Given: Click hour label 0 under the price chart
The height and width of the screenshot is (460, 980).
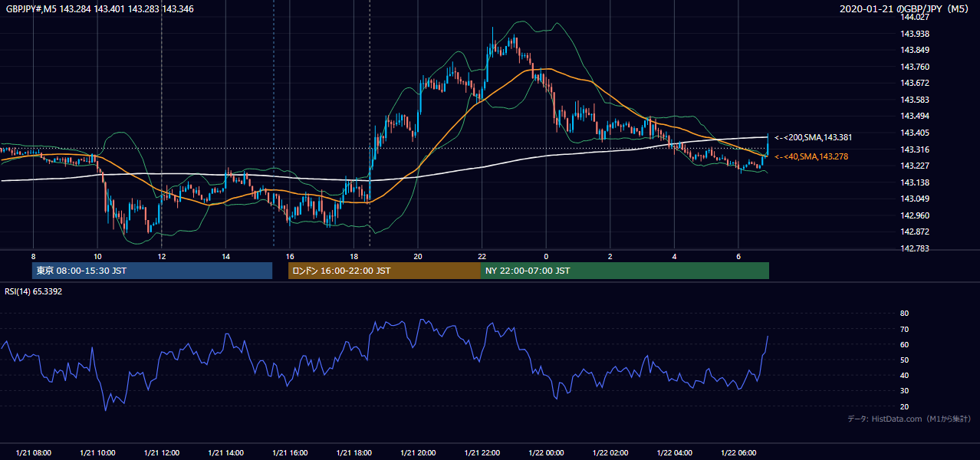Looking at the screenshot, I should 546,256.
